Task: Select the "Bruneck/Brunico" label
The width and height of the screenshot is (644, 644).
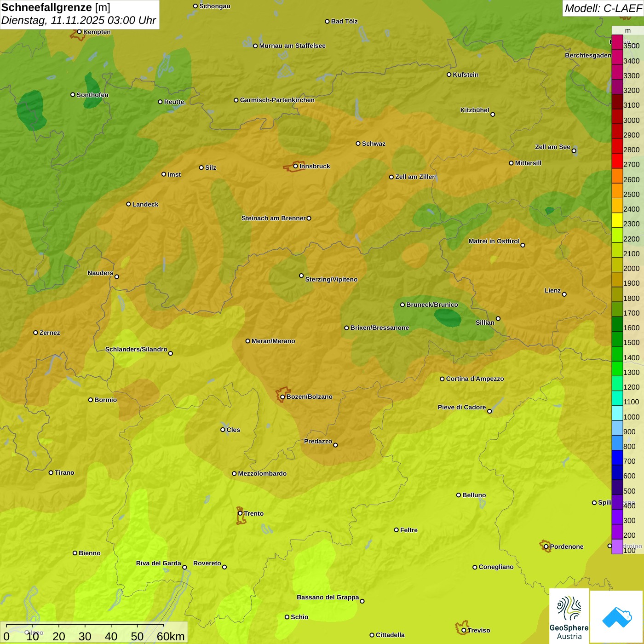Action: tap(432, 305)
